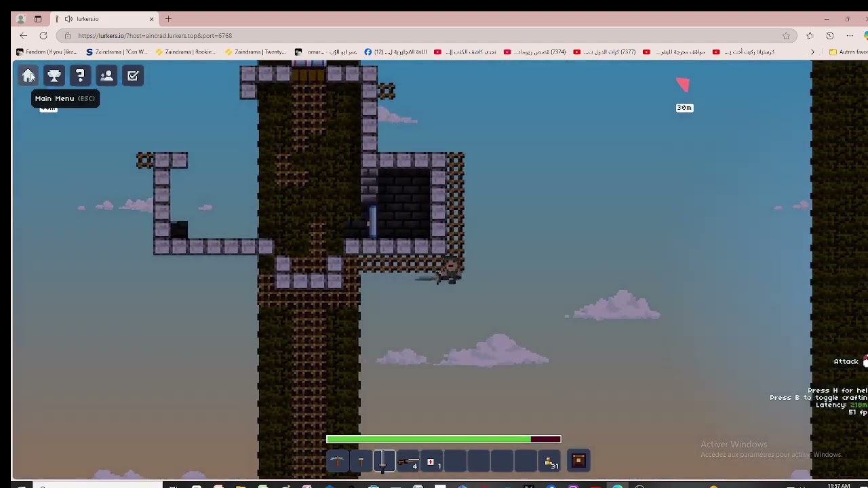Select the medkit slot showing 1
Screen dimensions: 868x488
(x=432, y=462)
